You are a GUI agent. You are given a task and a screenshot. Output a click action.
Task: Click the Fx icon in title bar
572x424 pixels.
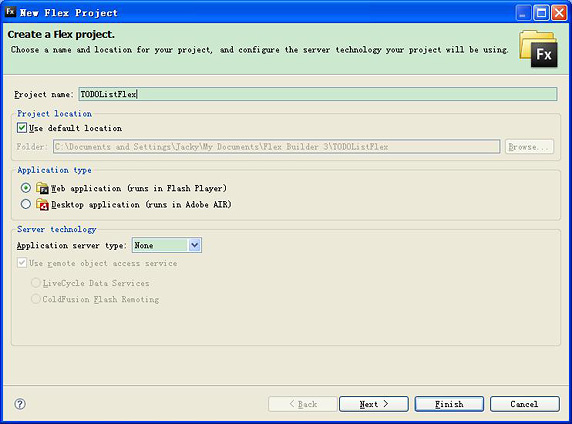(x=10, y=12)
